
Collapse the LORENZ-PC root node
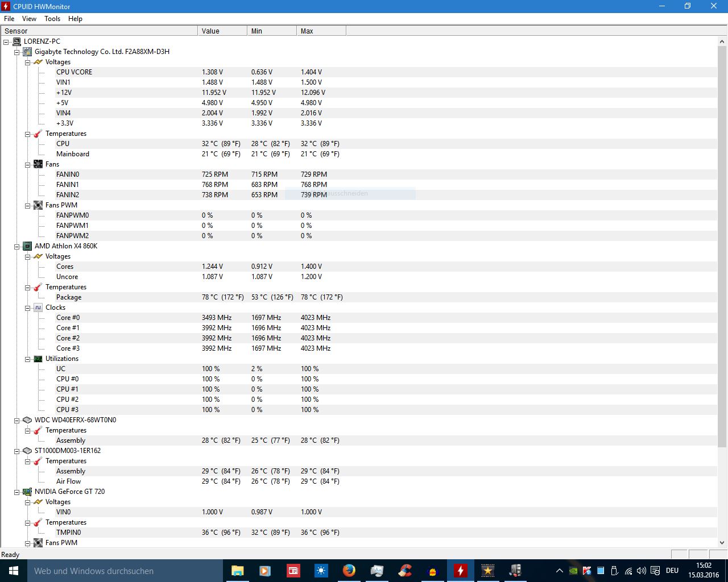pyautogui.click(x=6, y=41)
